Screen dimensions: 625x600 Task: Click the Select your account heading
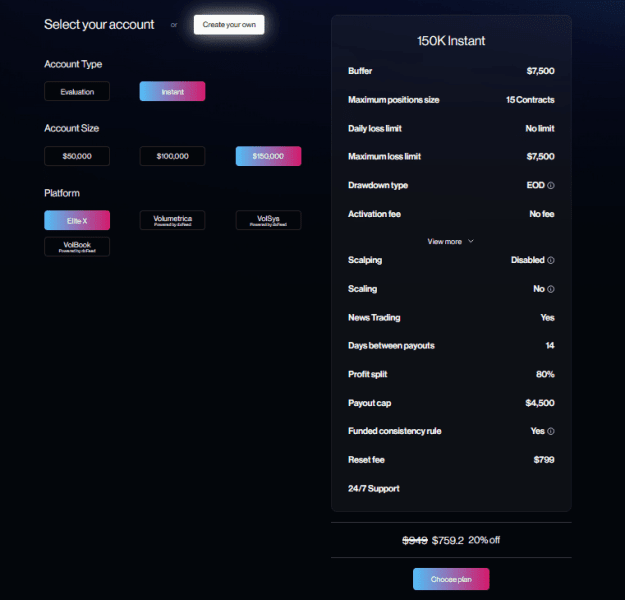(x=99, y=25)
